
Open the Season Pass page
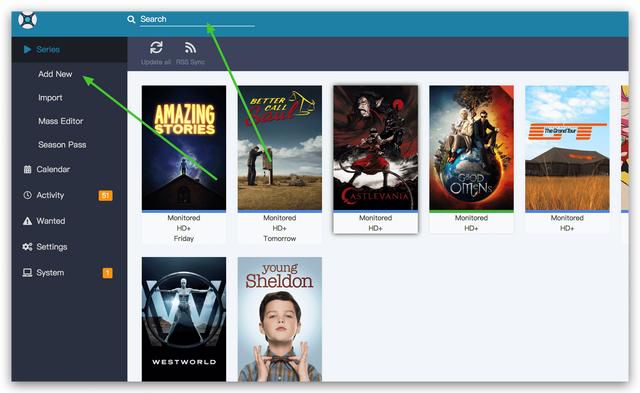pos(62,144)
